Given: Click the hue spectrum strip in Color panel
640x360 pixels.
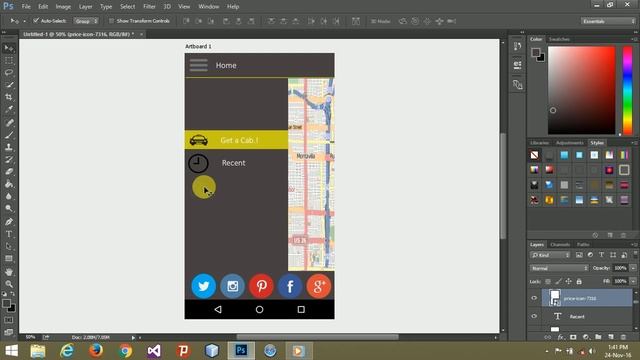Looking at the screenshot, I should (x=627, y=90).
